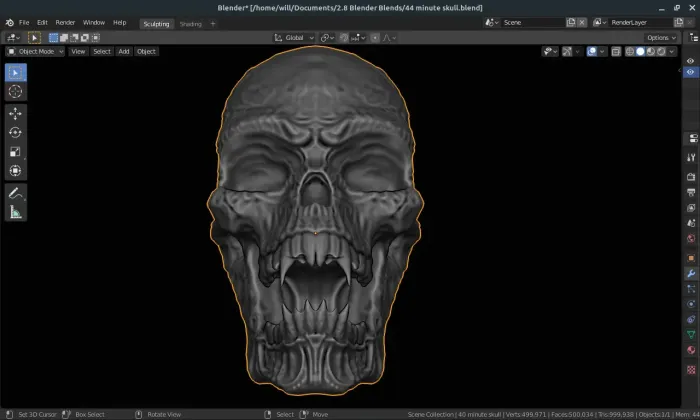
Task: Click the Add button in viewport header
Action: click(x=124, y=51)
